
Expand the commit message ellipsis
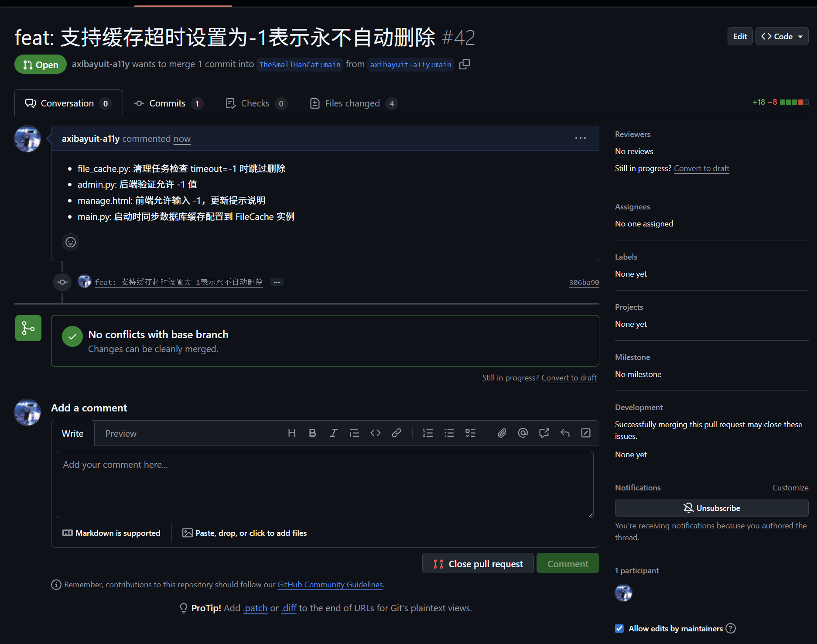point(277,282)
